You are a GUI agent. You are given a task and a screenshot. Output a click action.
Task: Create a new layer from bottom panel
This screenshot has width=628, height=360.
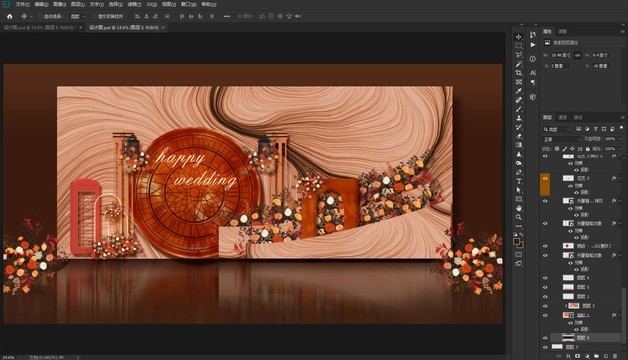[x=606, y=356]
